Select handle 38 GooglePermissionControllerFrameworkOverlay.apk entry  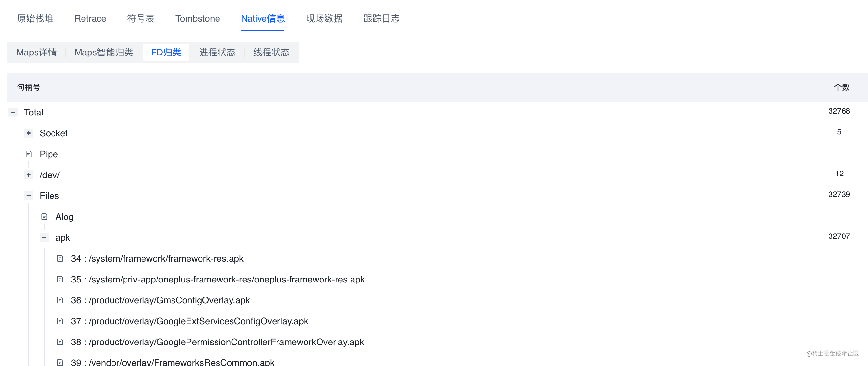tap(217, 342)
